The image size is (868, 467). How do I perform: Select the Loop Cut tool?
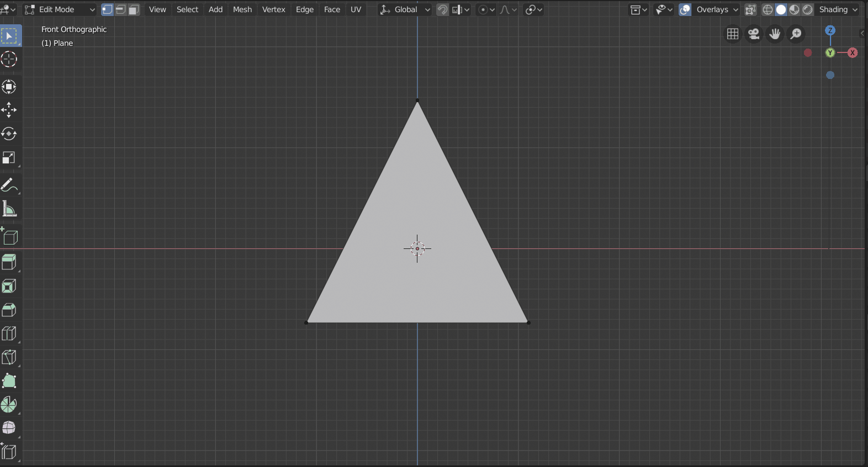9,333
